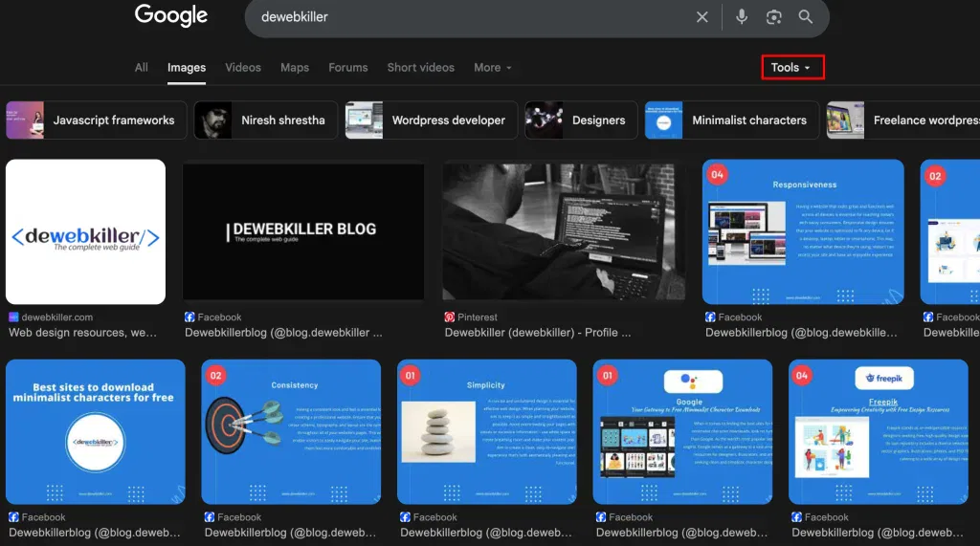View the laptop coding photo result
The width and height of the screenshot is (980, 546).
pos(564,231)
